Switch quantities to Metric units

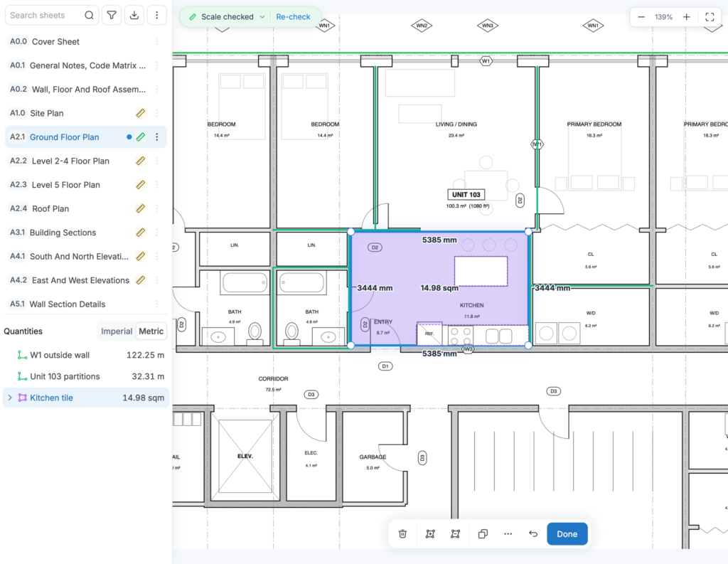[x=151, y=331]
